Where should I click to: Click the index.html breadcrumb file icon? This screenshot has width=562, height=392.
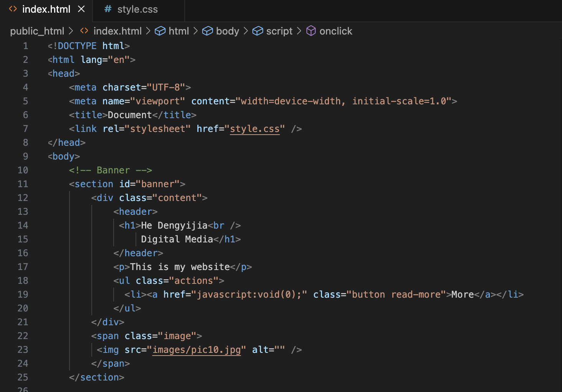click(84, 31)
